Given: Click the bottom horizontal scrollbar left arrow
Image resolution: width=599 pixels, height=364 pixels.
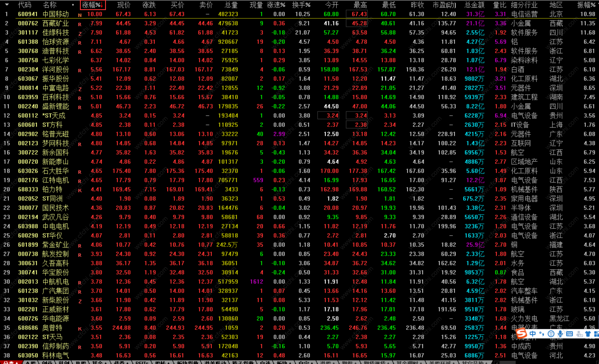Looking at the screenshot, I should coord(496,362).
